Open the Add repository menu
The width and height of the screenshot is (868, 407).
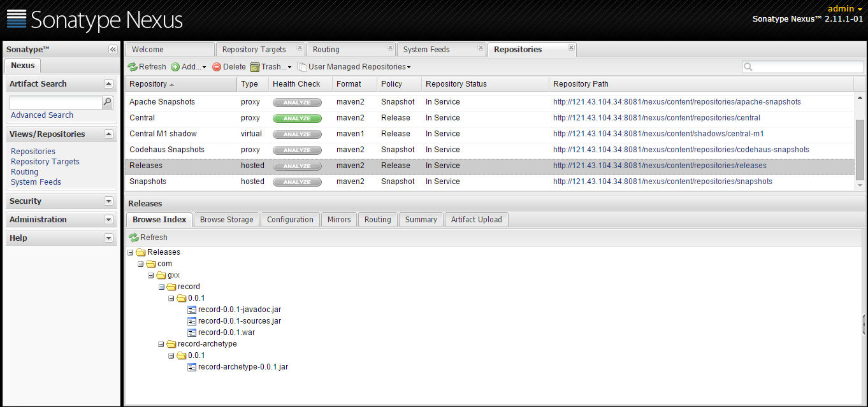[189, 67]
